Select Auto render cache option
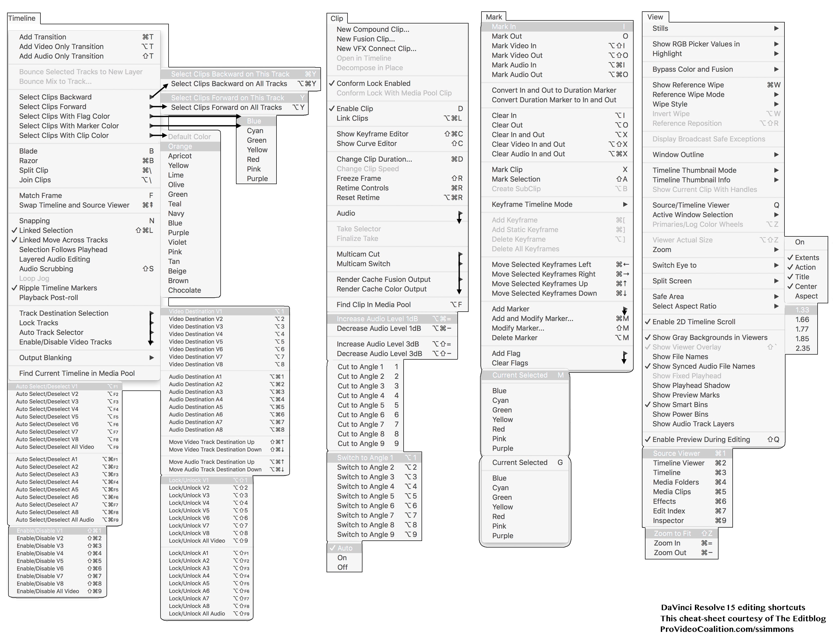This screenshot has height=644, width=834. (344, 548)
